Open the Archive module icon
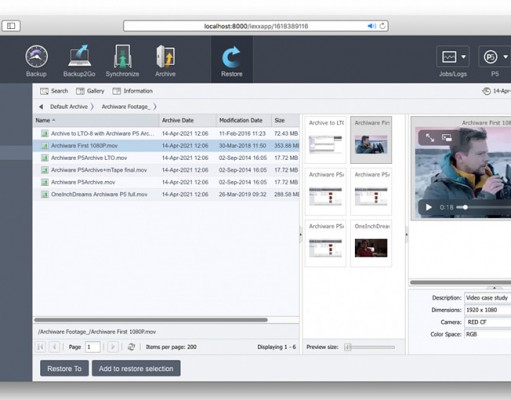 pos(165,56)
